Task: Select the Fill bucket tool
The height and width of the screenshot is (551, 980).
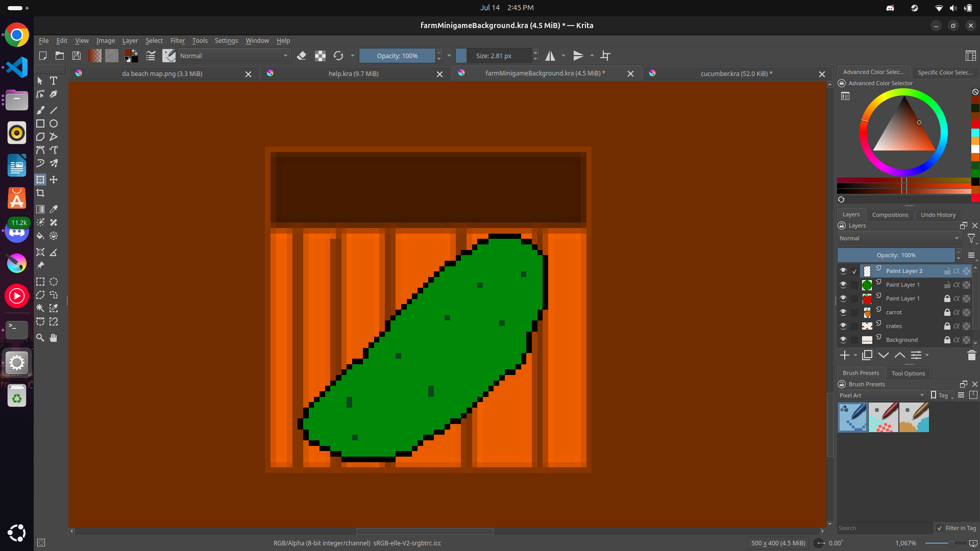Action: click(40, 236)
